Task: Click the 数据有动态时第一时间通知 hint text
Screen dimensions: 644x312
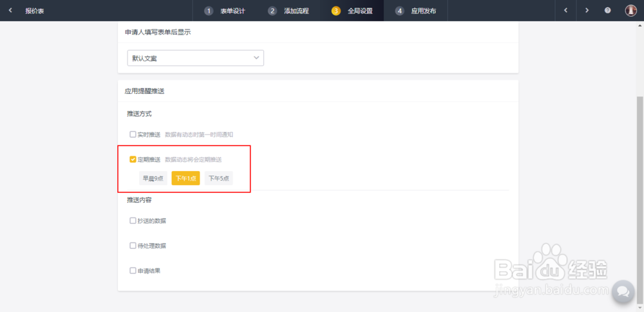Action: click(x=199, y=134)
